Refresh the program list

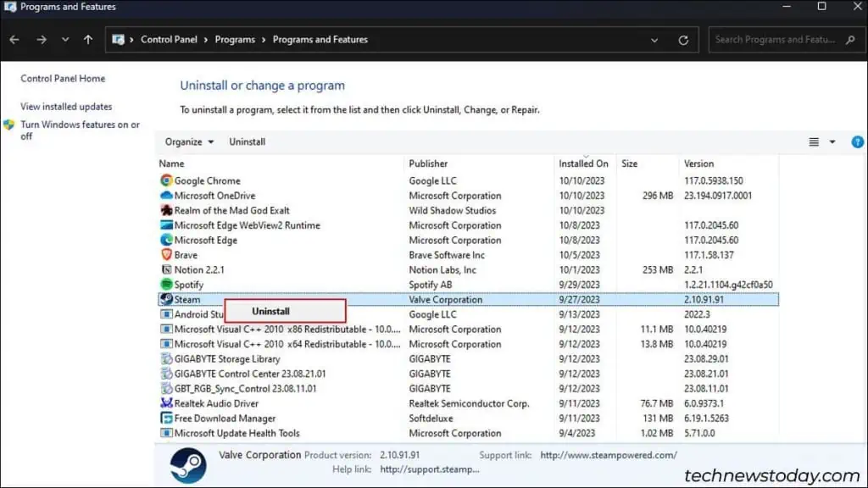(x=684, y=39)
